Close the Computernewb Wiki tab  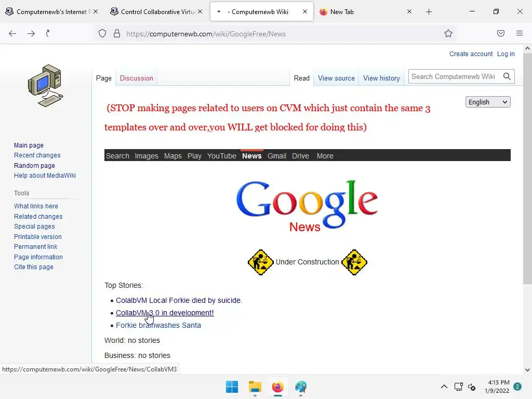(305, 11)
